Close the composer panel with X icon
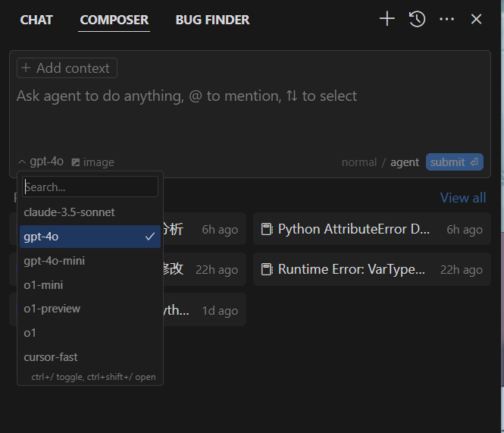Viewport: 504px width, 433px height. (476, 19)
